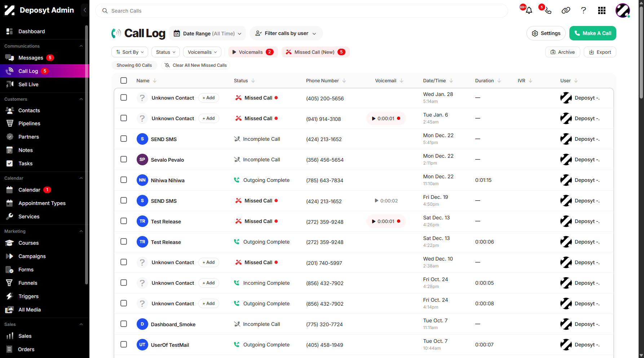Collapse the Communications sidebar section
The image size is (644, 358).
81,46
